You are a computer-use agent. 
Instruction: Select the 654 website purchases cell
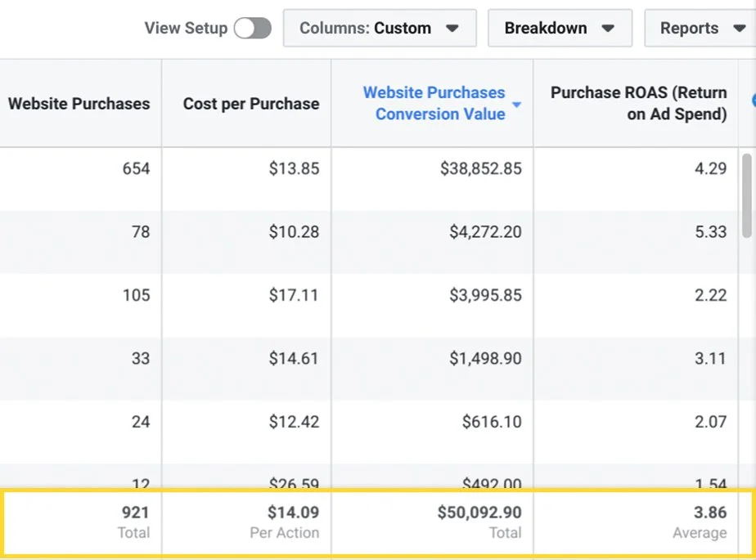(136, 168)
